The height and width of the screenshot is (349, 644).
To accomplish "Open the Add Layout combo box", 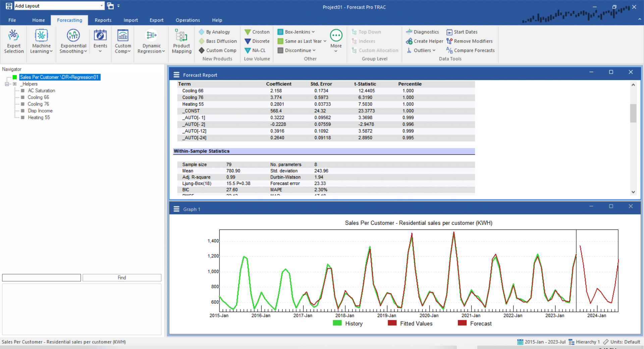I will pos(59,6).
